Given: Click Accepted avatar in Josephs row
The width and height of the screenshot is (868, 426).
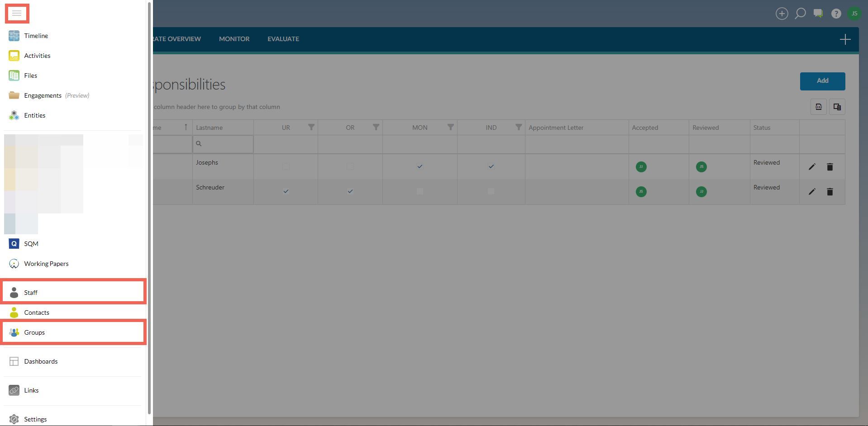Looking at the screenshot, I should tap(641, 167).
